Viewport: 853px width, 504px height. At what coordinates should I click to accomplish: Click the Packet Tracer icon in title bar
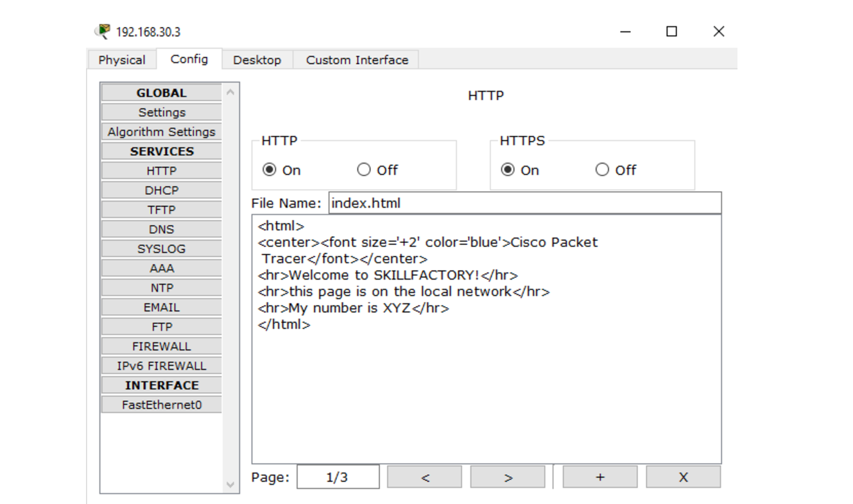pyautogui.click(x=103, y=31)
